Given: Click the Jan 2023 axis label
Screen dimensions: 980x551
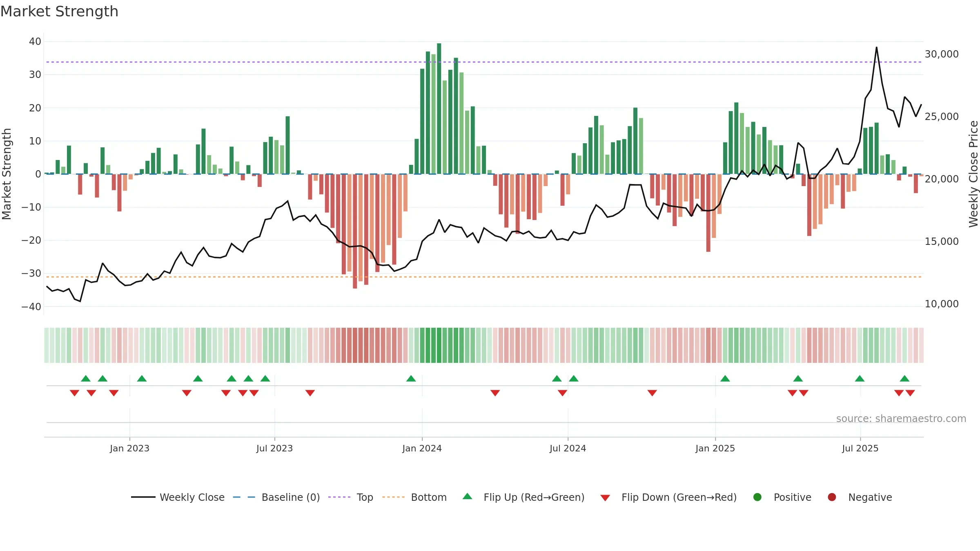Looking at the screenshot, I should [129, 448].
